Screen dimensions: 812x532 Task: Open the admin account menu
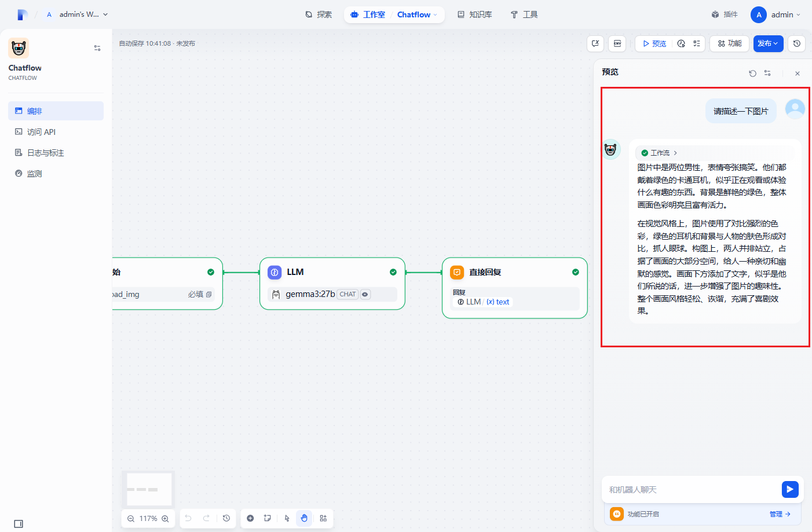pos(776,14)
